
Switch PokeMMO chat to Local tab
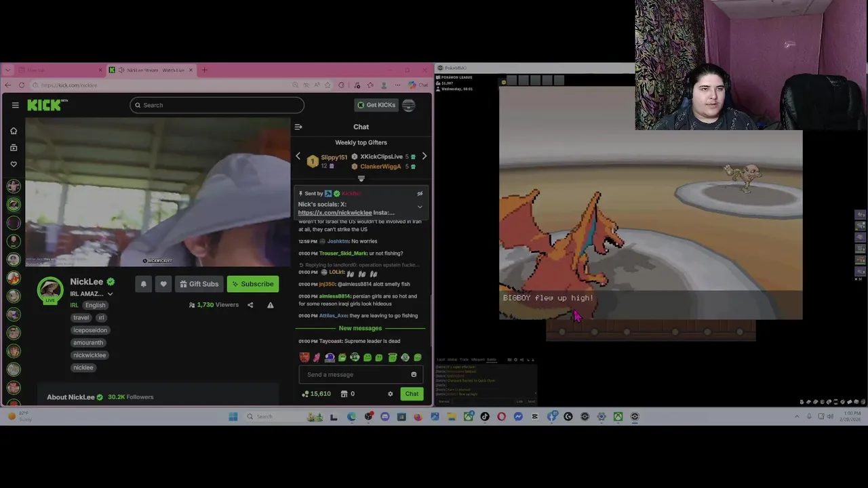[441, 359]
